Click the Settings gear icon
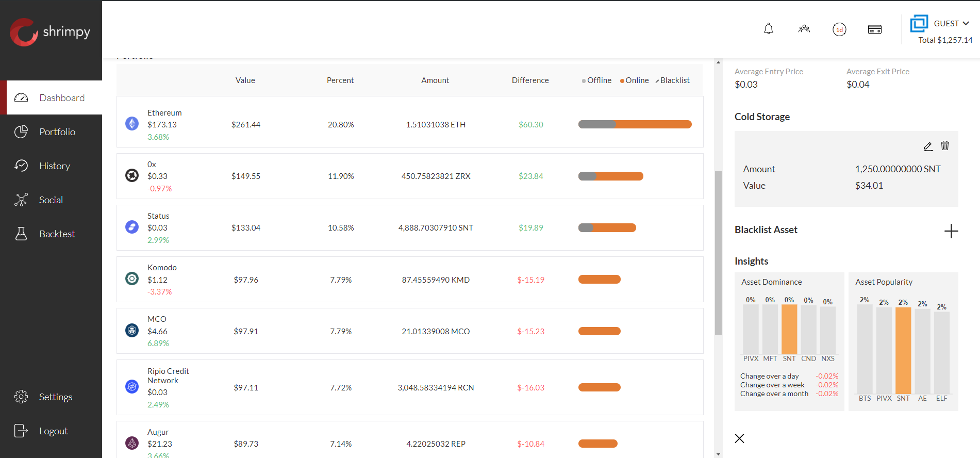980x458 pixels. pyautogui.click(x=21, y=397)
